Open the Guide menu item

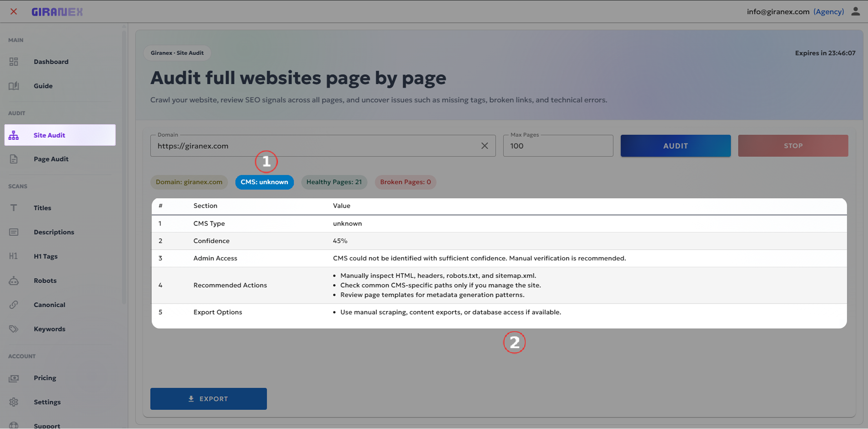[60, 86]
